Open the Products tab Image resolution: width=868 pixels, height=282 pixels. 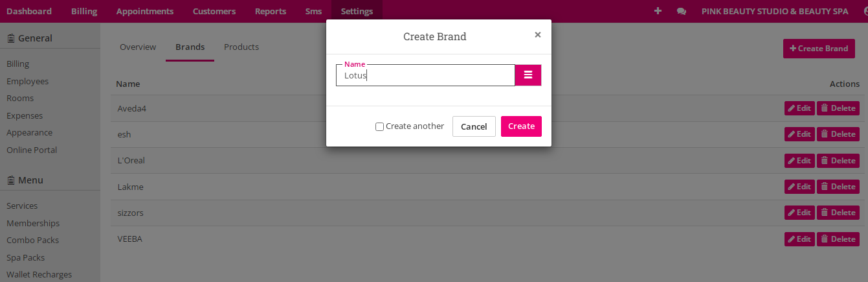(241, 47)
